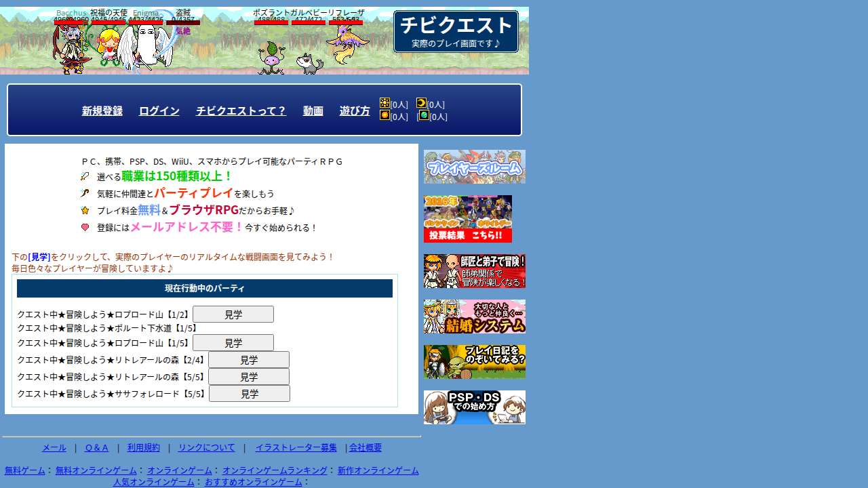
Task: Follow the 無料ゲーム link
Action: [25, 470]
